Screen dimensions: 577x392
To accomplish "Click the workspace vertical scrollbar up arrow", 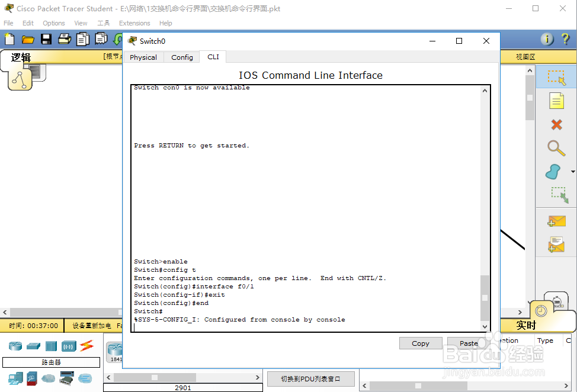I will pos(530,70).
